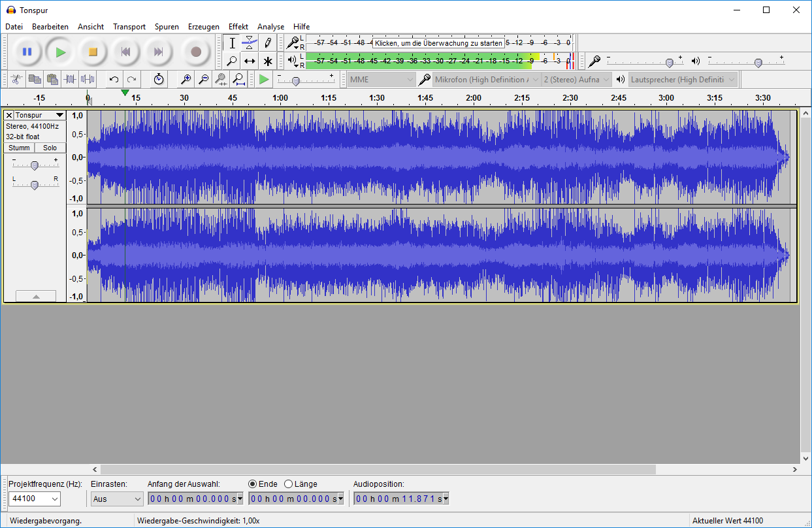Select the Time Shift tool
Screen dimensions: 812x528
point(250,61)
